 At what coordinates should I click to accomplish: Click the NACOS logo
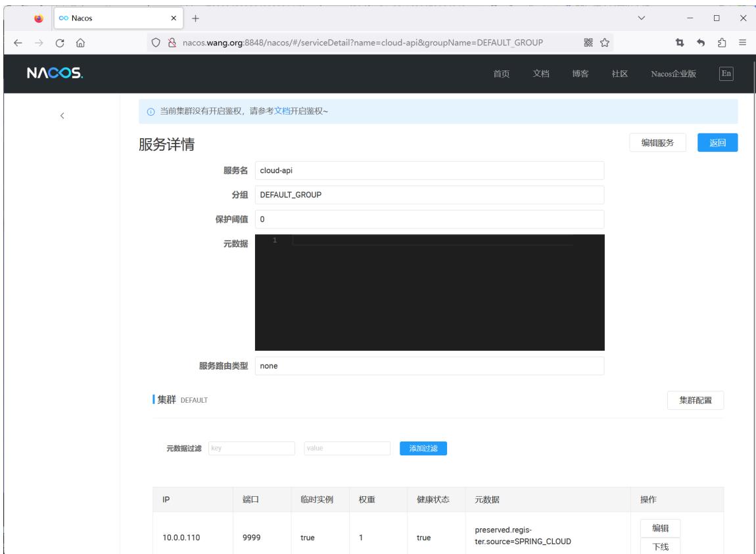coord(55,73)
